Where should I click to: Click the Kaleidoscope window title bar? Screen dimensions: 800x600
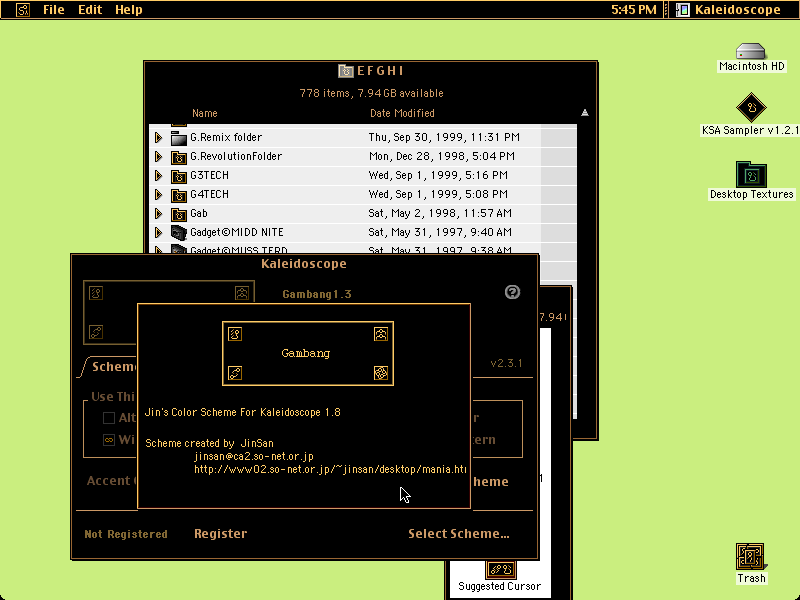pos(304,264)
